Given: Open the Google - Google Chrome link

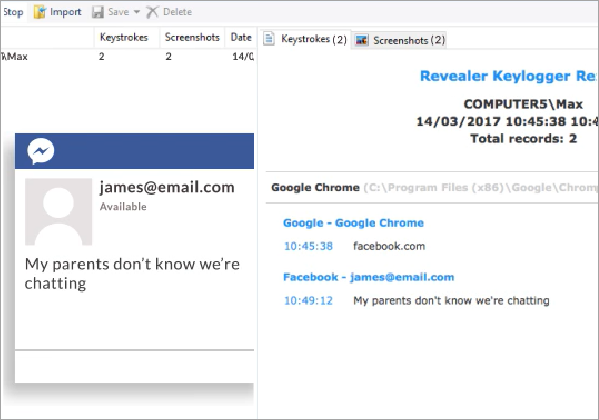Looking at the screenshot, I should (x=353, y=223).
